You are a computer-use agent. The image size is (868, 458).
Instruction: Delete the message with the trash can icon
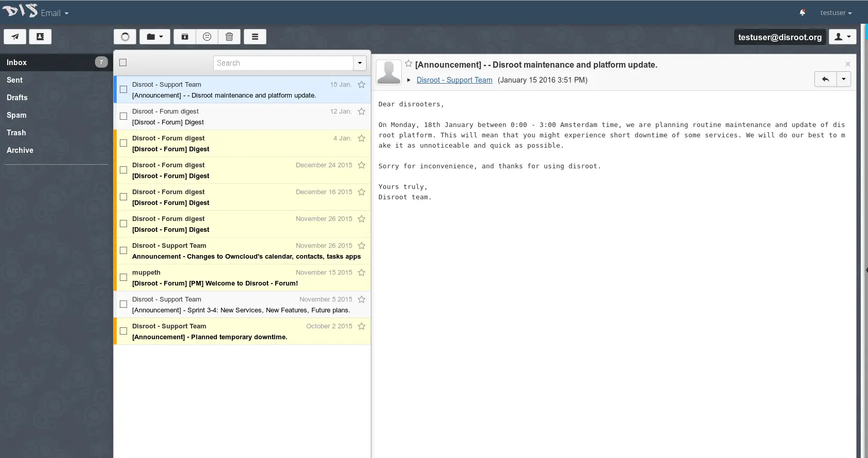[229, 37]
